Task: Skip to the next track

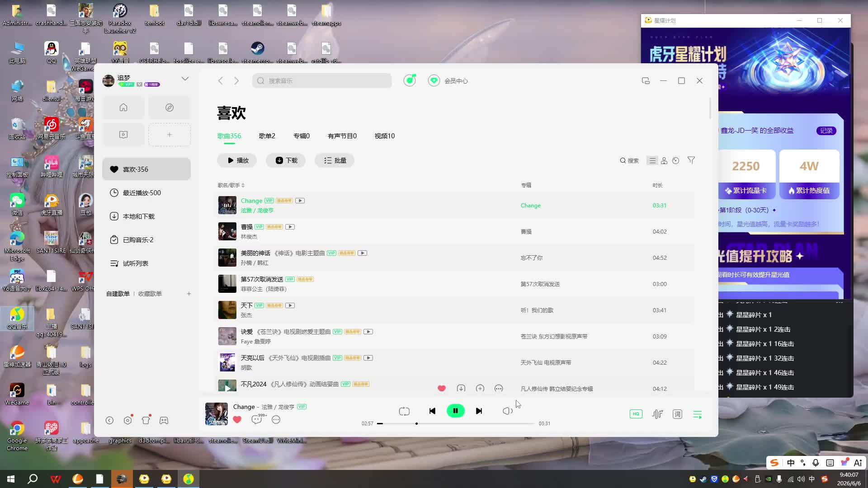Action: pyautogui.click(x=479, y=411)
